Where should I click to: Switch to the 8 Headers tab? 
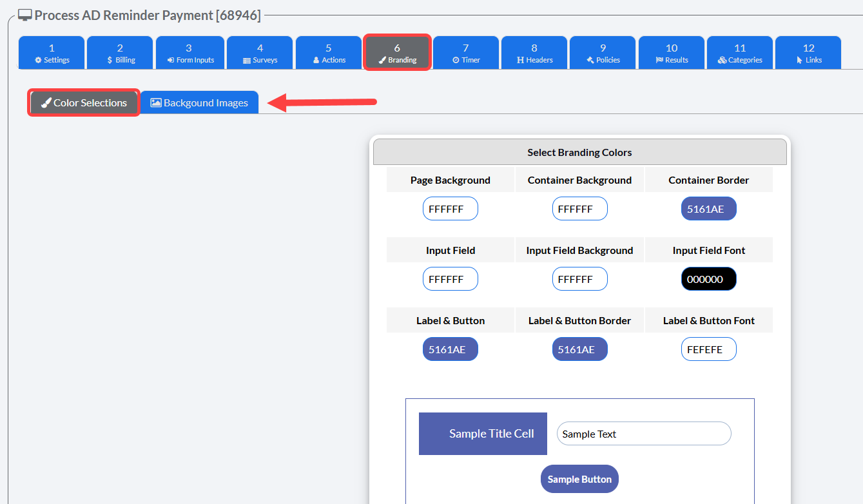click(x=534, y=53)
